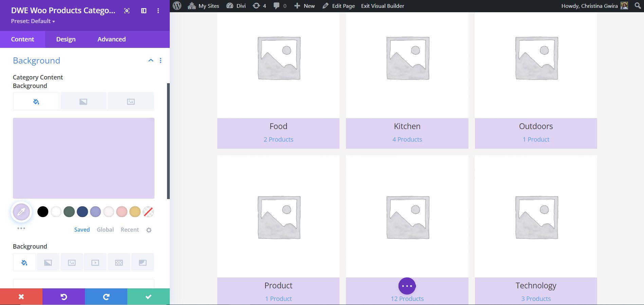Click the purple undo button

tap(63, 297)
